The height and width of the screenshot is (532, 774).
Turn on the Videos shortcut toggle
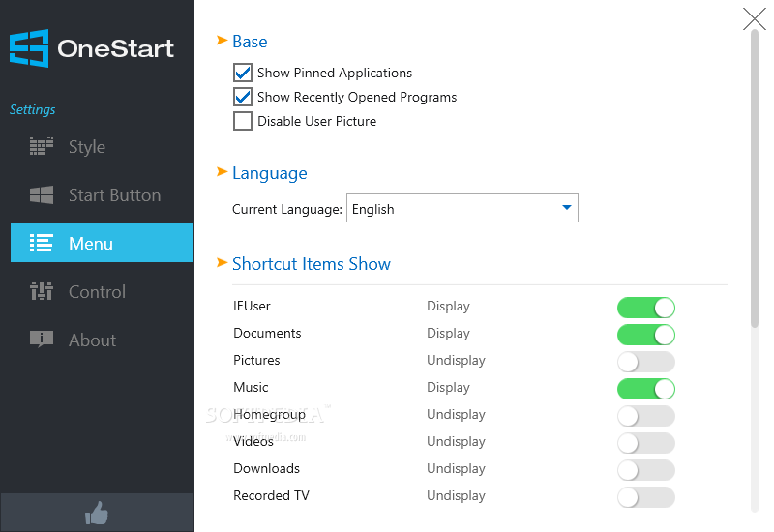coord(645,443)
